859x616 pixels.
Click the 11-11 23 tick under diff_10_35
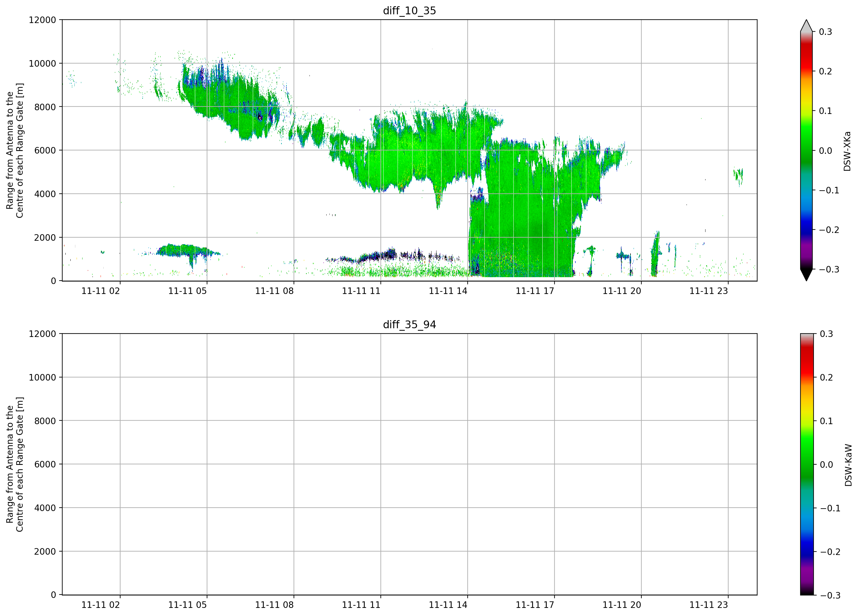tap(709, 291)
